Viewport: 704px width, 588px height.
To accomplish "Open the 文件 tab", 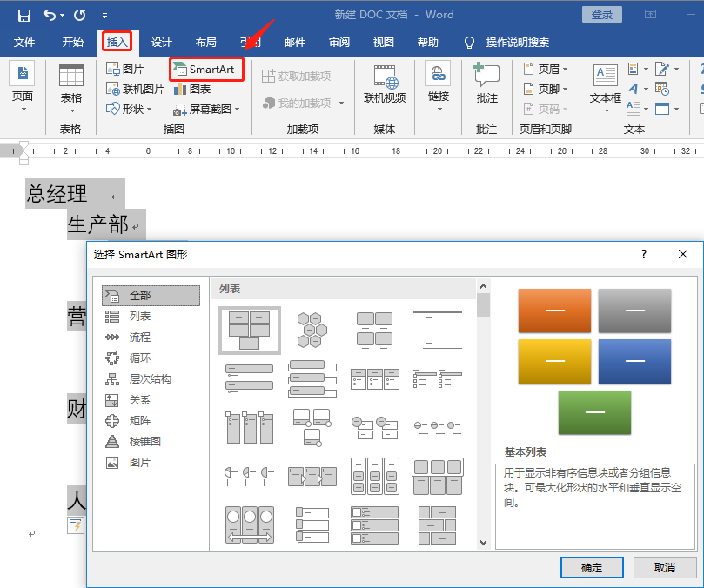I will point(24,43).
